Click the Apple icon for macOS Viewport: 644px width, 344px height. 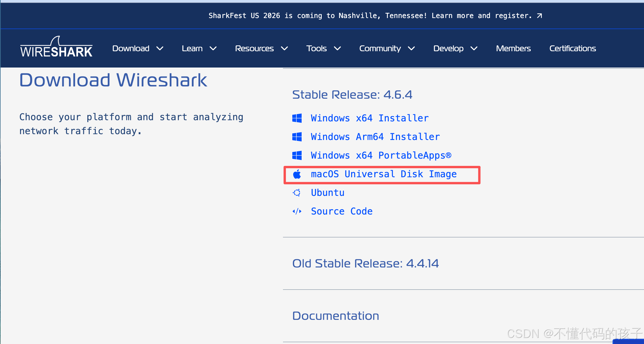297,174
